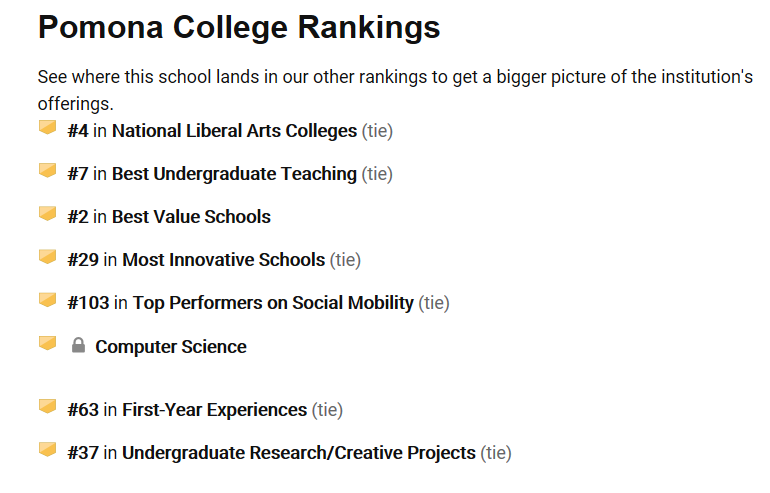Go to First-Year Experiences ranking
Viewport: 770px width, 493px height.
pyautogui.click(x=214, y=410)
